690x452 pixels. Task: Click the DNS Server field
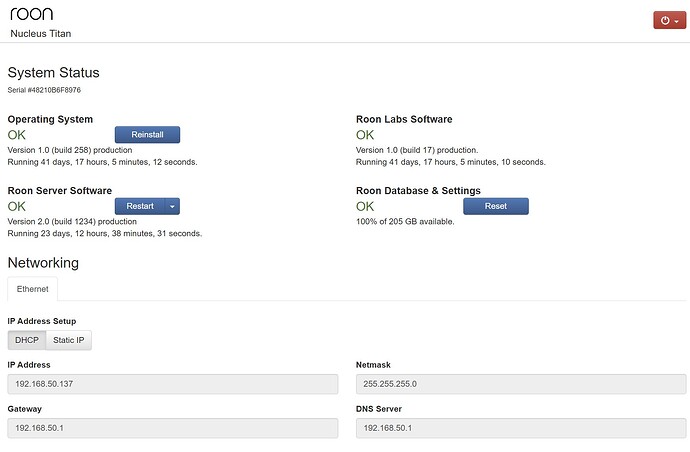click(x=521, y=428)
